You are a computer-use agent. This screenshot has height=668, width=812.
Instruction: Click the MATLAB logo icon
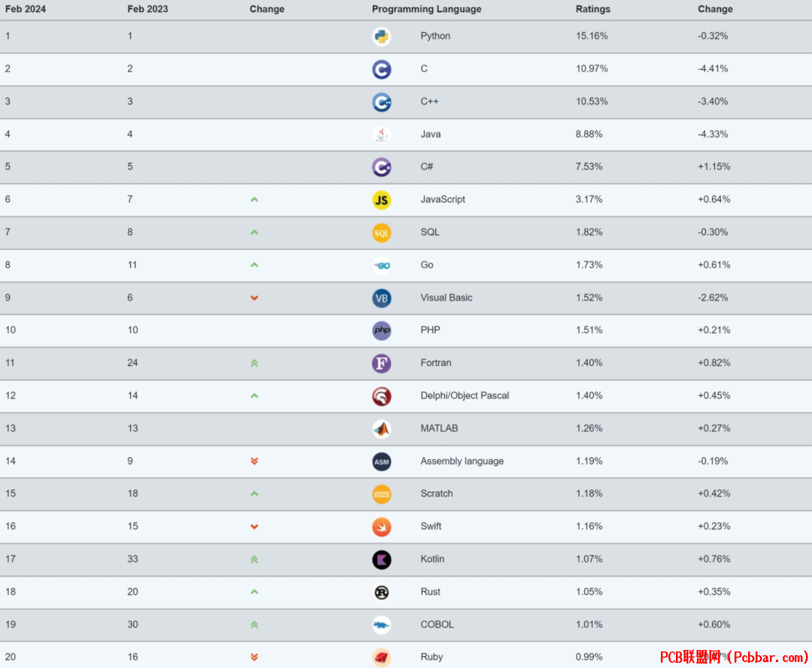click(382, 429)
